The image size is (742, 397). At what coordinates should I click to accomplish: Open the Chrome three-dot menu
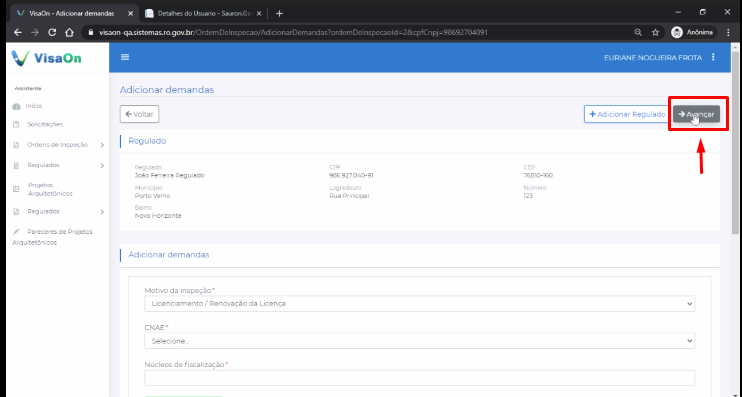(729, 32)
